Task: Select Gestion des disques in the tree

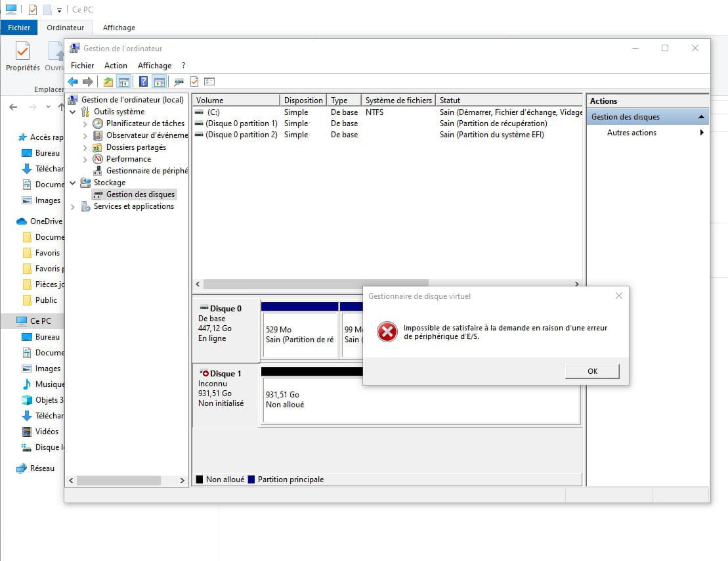Action: 140,194
